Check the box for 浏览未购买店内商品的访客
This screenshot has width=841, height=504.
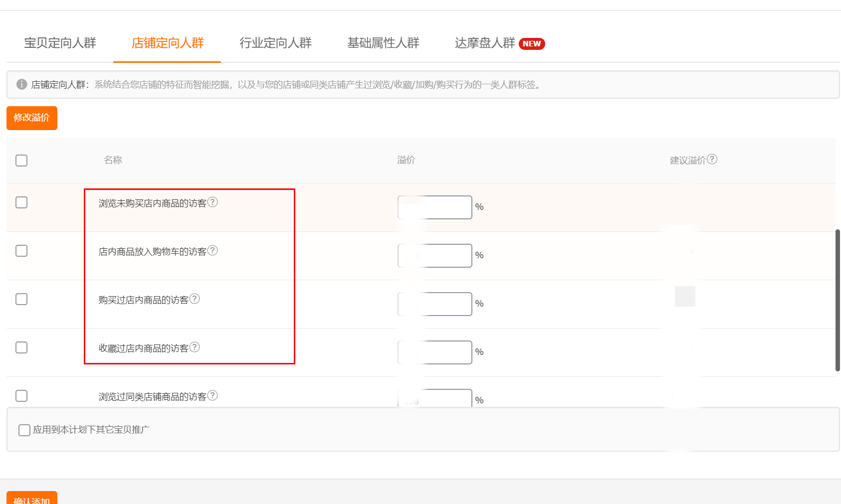21,202
